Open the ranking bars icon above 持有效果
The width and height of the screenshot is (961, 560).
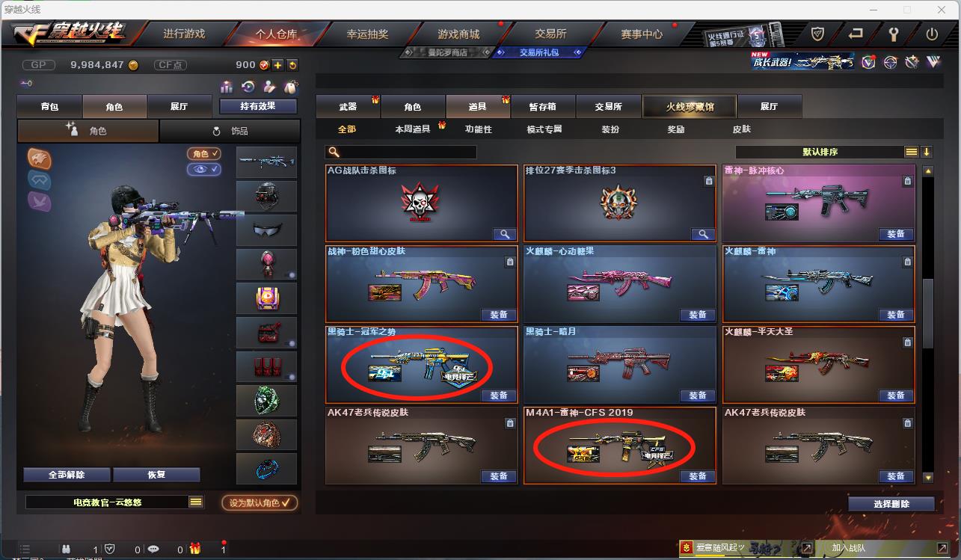click(x=227, y=87)
